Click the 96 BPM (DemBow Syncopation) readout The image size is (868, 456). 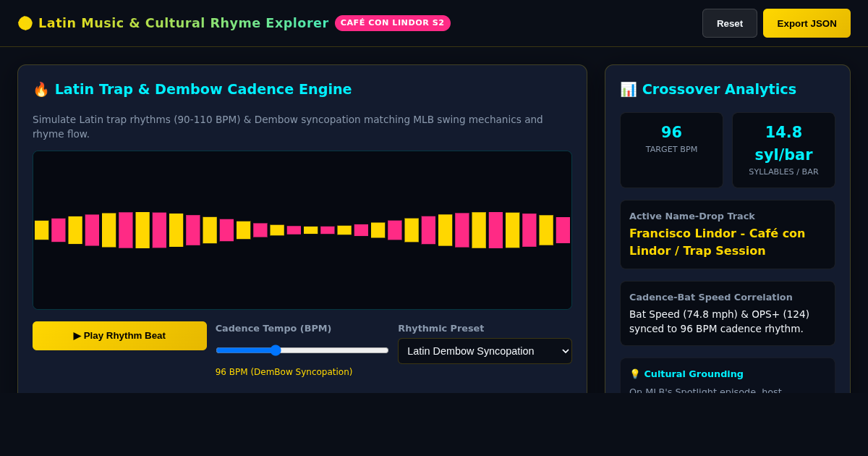coord(284,372)
